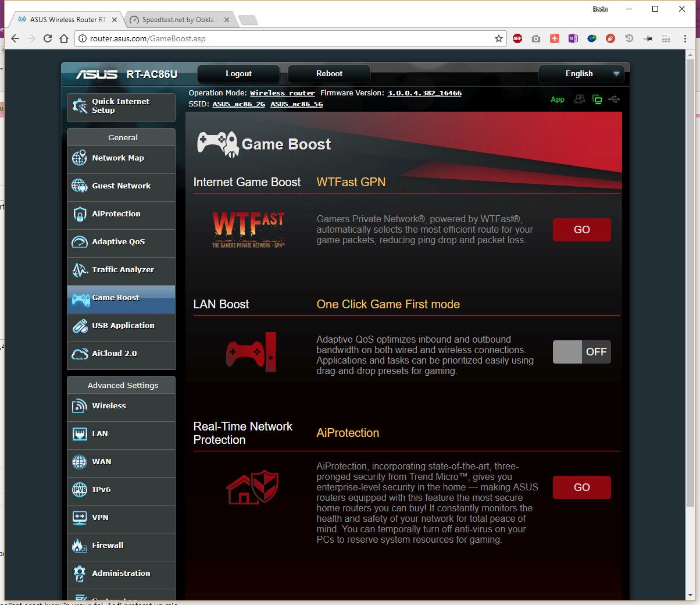
Task: Open AiCloud 2.0 cloud icon
Action: [x=80, y=354]
